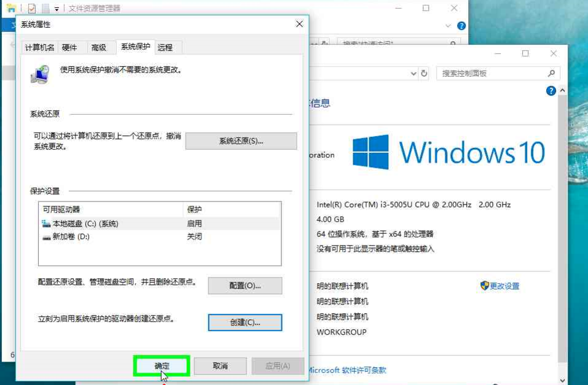The height and width of the screenshot is (385, 588).
Task: Open the 更改设置 link
Action: (506, 286)
